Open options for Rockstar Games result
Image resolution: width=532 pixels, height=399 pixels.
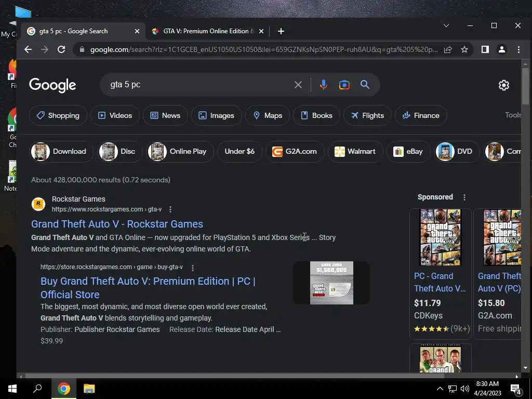click(x=170, y=210)
